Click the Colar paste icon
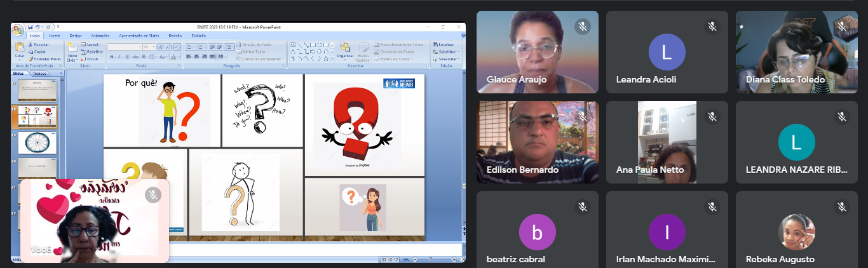Viewport: 868px width, 268px height. pyautogui.click(x=20, y=49)
